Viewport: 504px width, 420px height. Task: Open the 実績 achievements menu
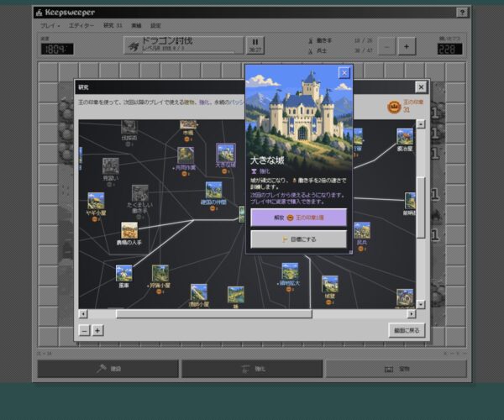tap(136, 26)
